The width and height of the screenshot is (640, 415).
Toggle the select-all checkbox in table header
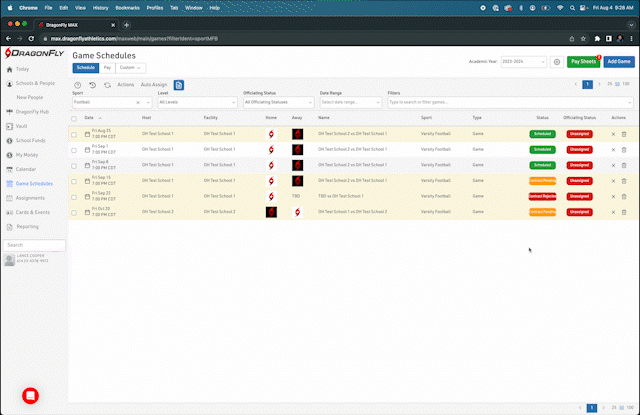tap(74, 118)
